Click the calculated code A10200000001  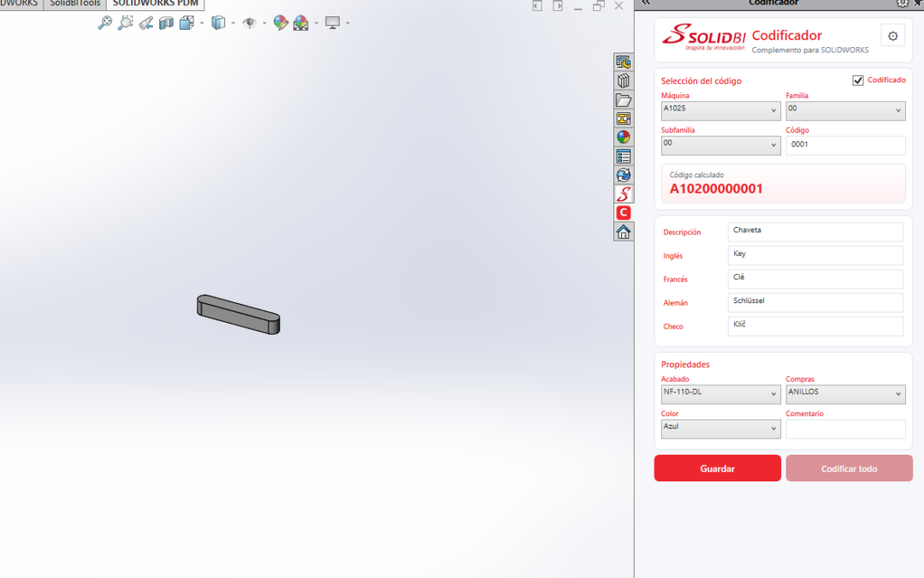pyautogui.click(x=716, y=188)
